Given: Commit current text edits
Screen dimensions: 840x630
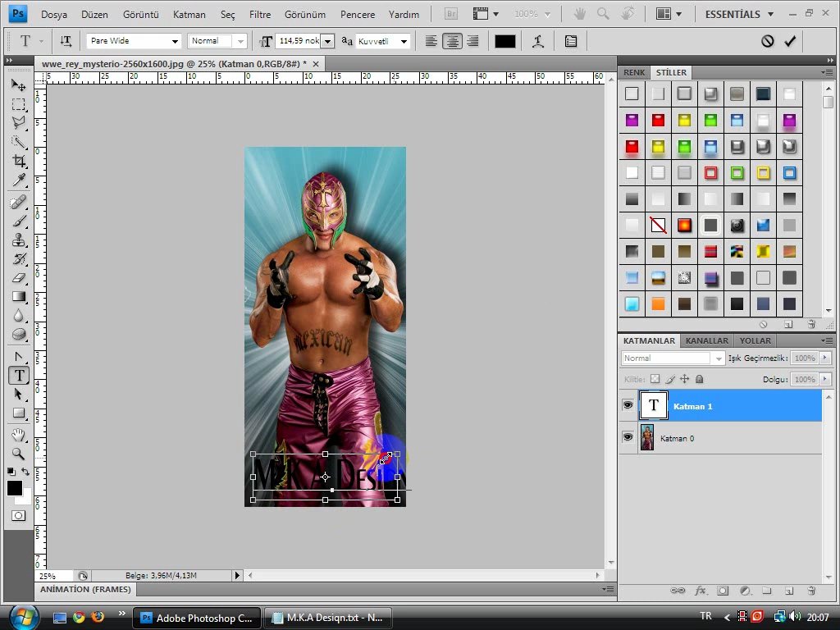Looking at the screenshot, I should point(790,41).
